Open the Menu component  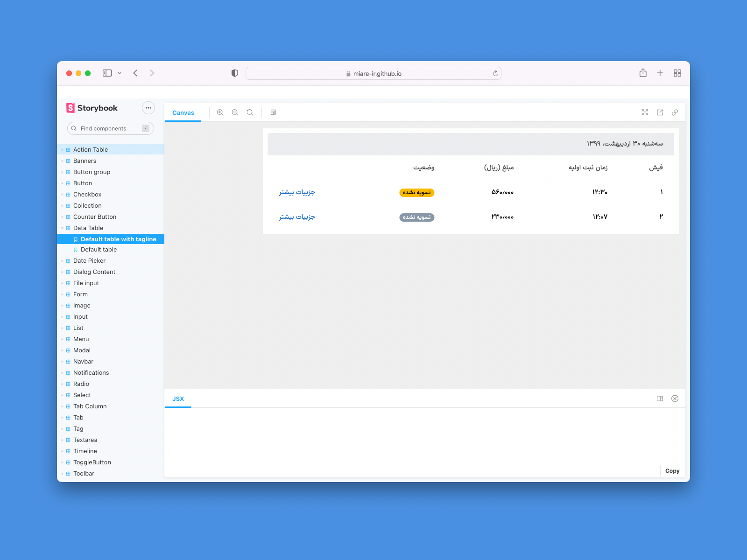111,339
